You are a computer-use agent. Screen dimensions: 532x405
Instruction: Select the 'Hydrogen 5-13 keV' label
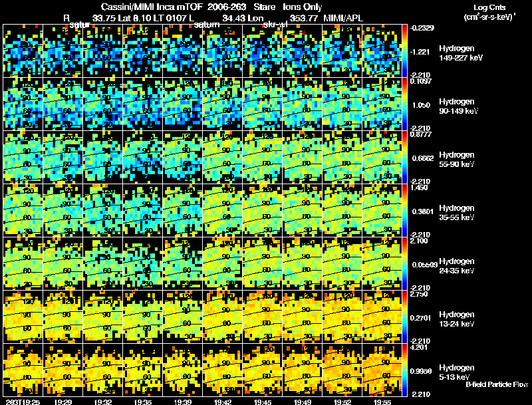(457, 372)
